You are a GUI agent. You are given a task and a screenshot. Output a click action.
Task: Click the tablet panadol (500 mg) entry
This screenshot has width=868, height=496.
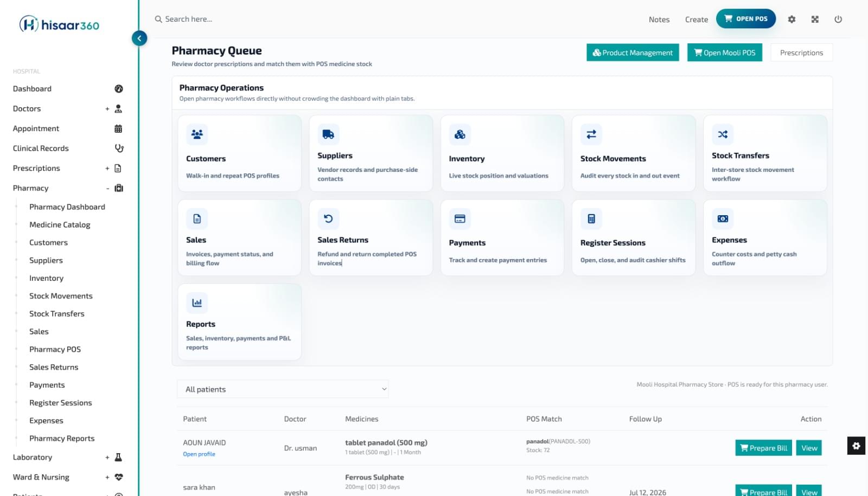point(386,443)
